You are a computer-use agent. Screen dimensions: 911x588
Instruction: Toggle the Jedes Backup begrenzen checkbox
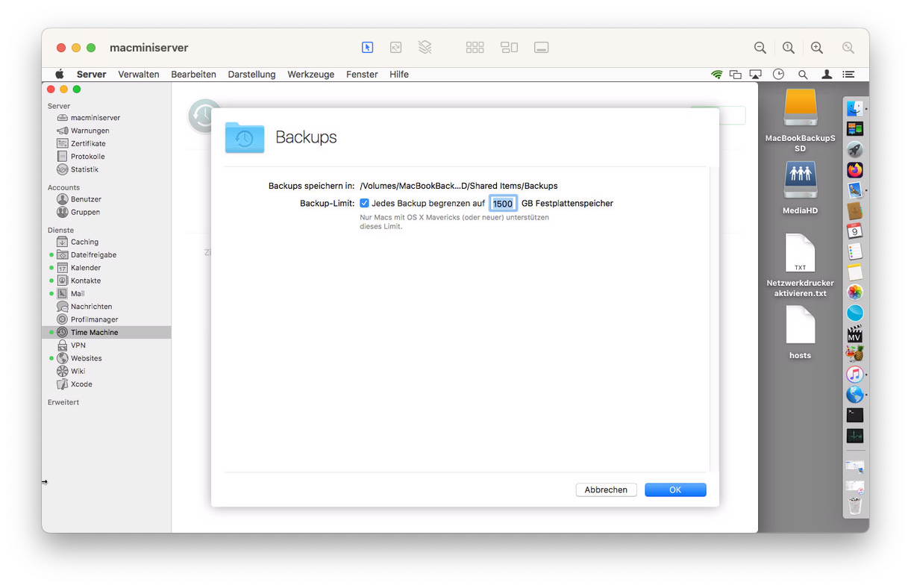click(x=364, y=203)
